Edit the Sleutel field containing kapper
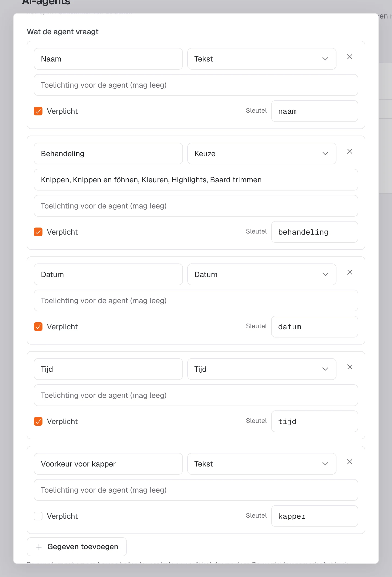Image resolution: width=392 pixels, height=577 pixels. 315,516
